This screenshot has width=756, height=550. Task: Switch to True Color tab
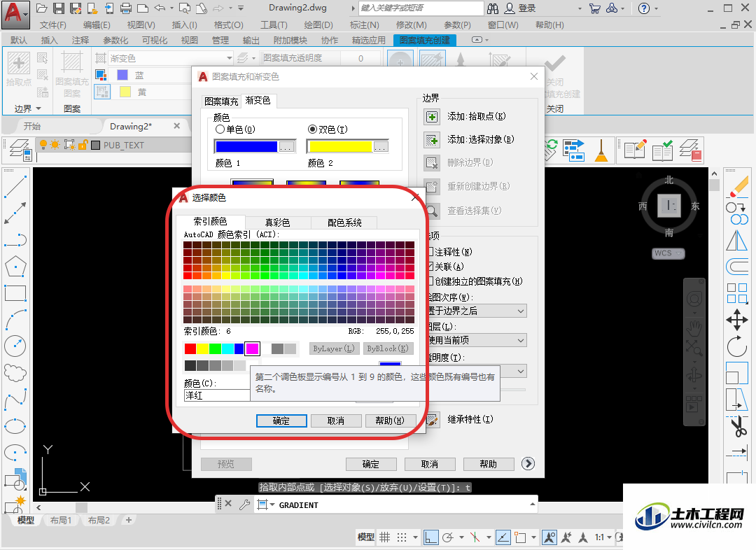277,223
